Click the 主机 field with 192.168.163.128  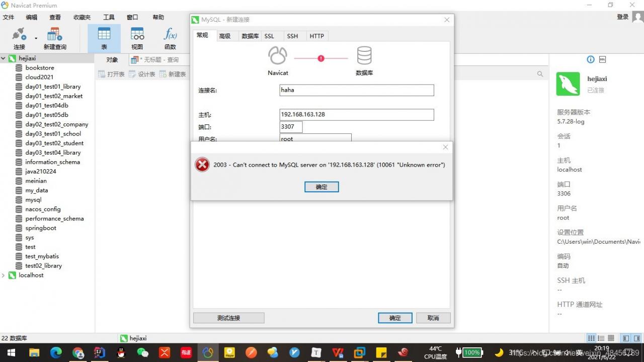point(357,114)
